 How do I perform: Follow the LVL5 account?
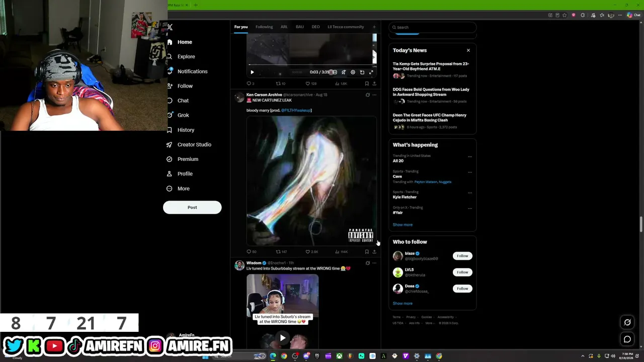point(462,272)
